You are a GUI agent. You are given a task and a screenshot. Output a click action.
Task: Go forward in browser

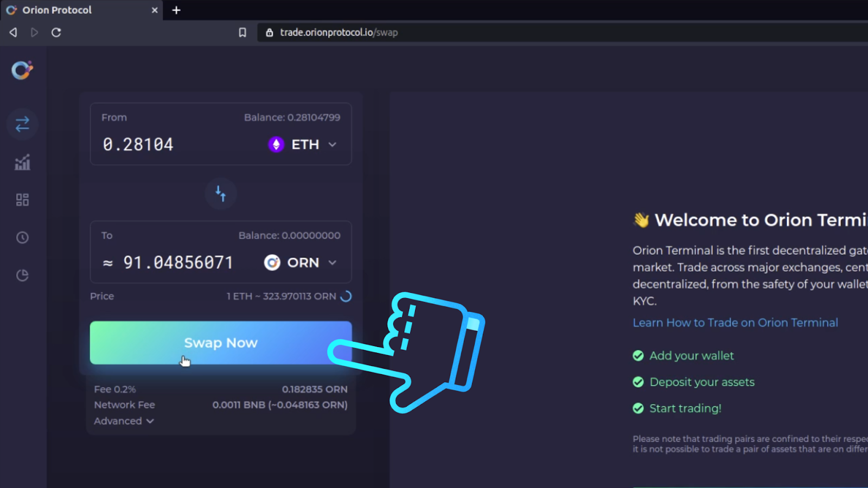click(x=34, y=33)
